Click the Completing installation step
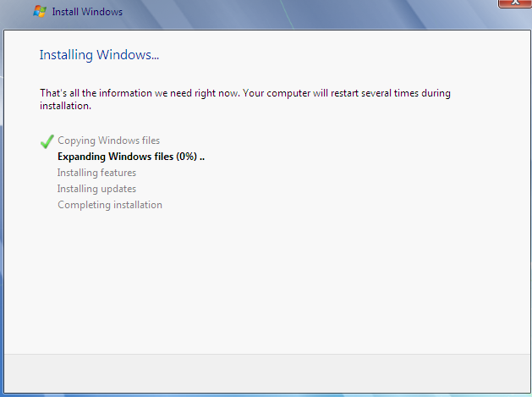 (110, 205)
